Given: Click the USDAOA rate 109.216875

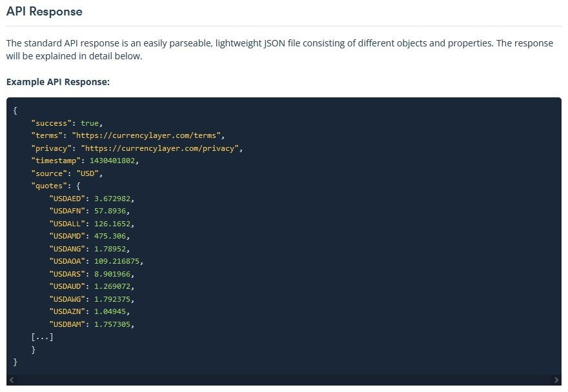Looking at the screenshot, I should coord(117,261).
